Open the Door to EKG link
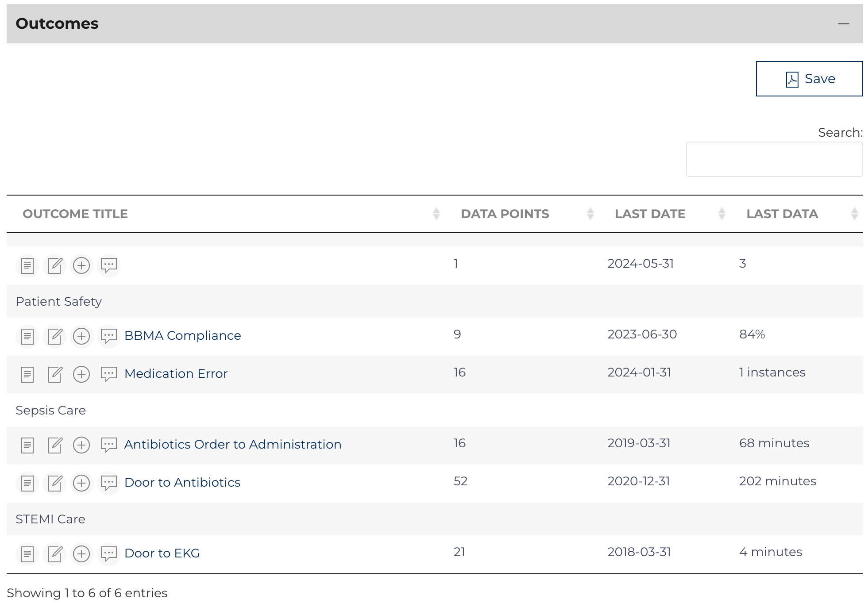 coord(162,553)
